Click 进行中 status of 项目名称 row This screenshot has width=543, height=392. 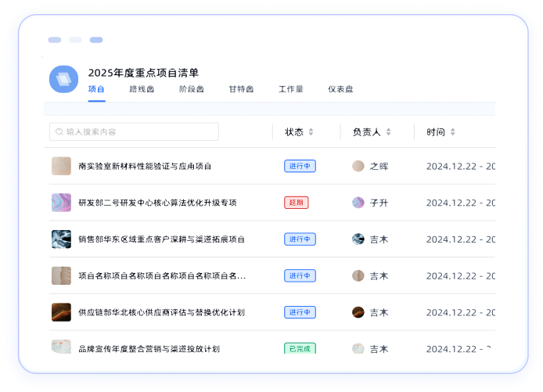point(300,275)
